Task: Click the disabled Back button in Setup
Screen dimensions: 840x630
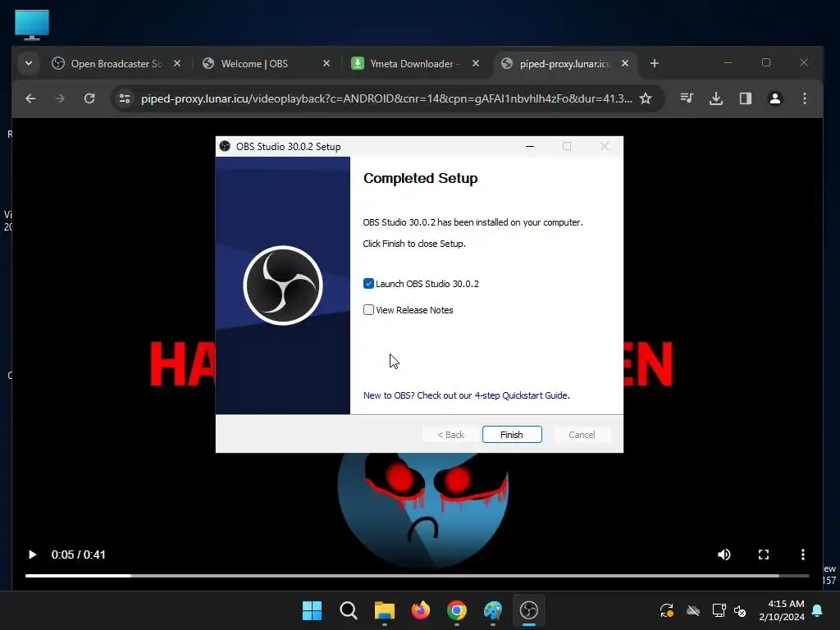Action: tap(450, 435)
